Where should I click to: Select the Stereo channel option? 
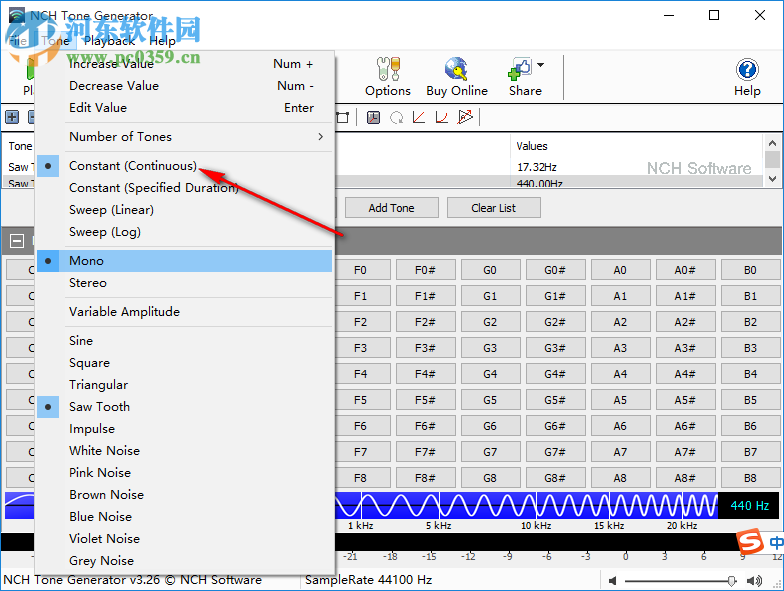(88, 283)
